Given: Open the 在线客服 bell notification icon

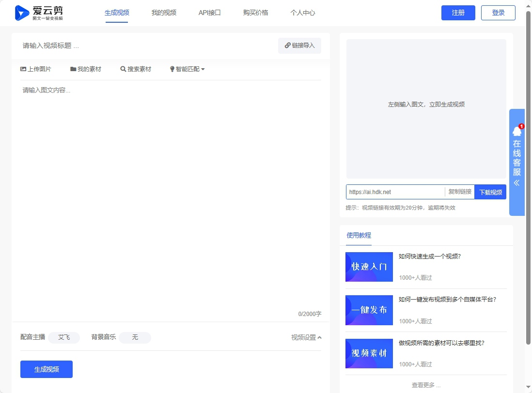Looking at the screenshot, I should pyautogui.click(x=517, y=131).
